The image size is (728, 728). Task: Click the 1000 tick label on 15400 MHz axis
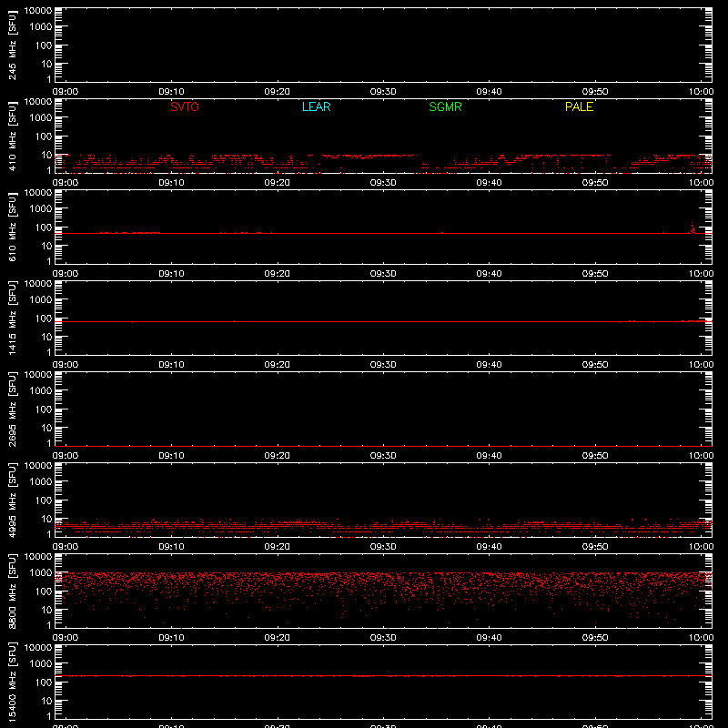(41, 664)
